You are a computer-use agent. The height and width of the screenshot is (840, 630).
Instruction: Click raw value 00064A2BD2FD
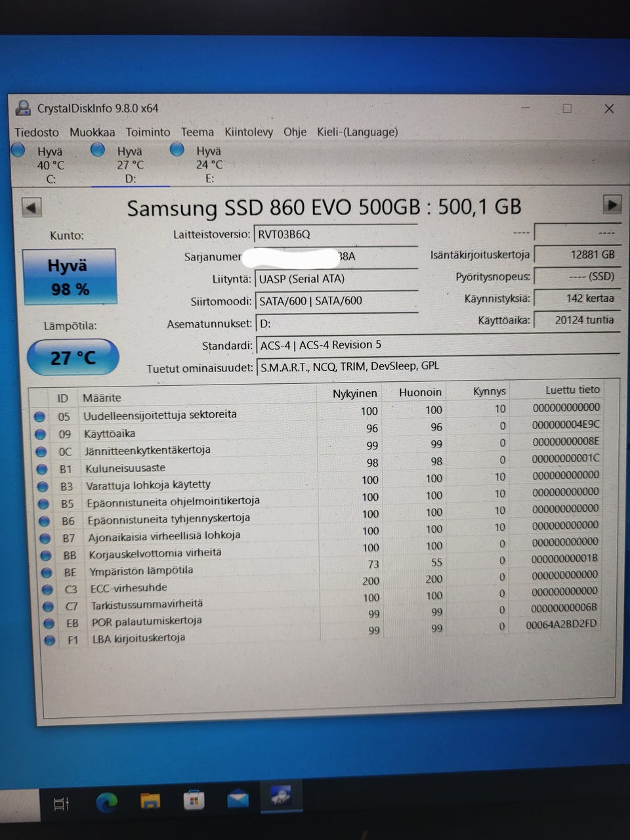coord(562,624)
